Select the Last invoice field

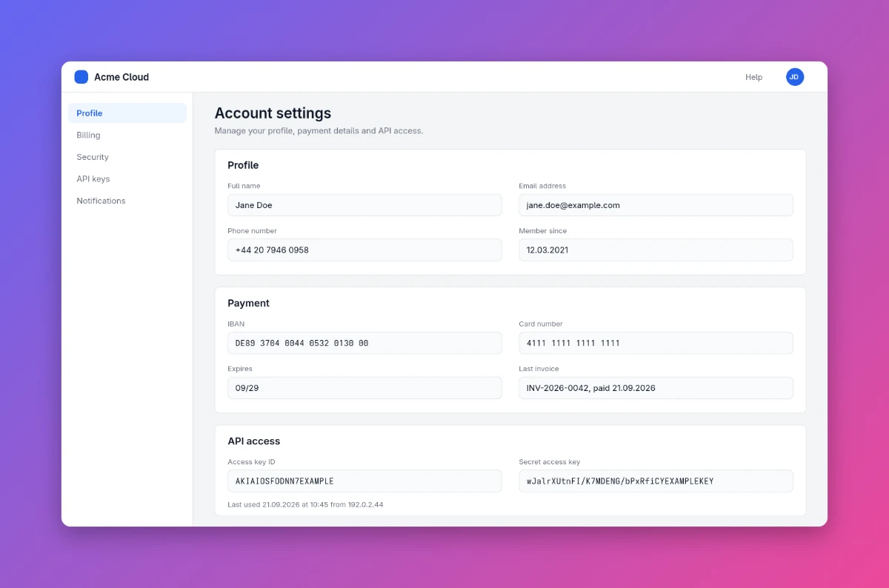pos(656,388)
